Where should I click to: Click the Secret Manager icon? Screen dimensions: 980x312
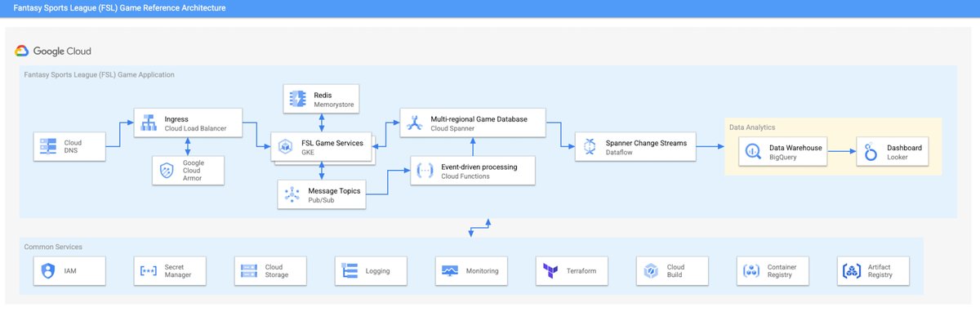[x=148, y=270]
